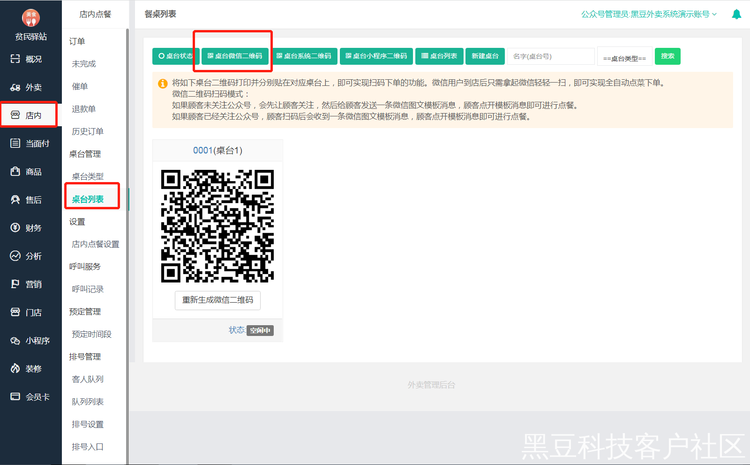Click the 桌台微信二维码 button
Screen dimensions: 750x465
(x=235, y=56)
